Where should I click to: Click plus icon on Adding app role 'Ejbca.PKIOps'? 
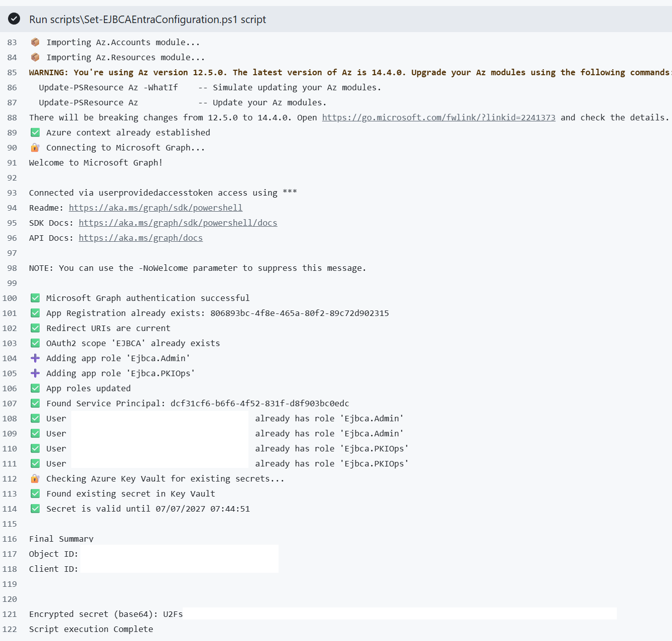click(x=35, y=373)
